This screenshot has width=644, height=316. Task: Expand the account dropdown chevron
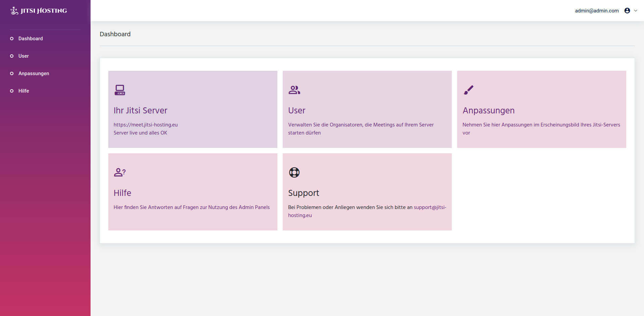636,11
